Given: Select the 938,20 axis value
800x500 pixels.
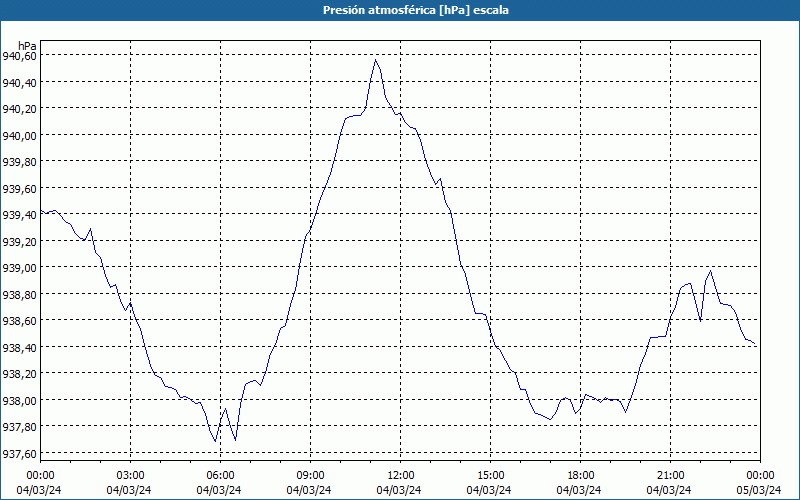Looking at the screenshot, I should click(19, 374).
